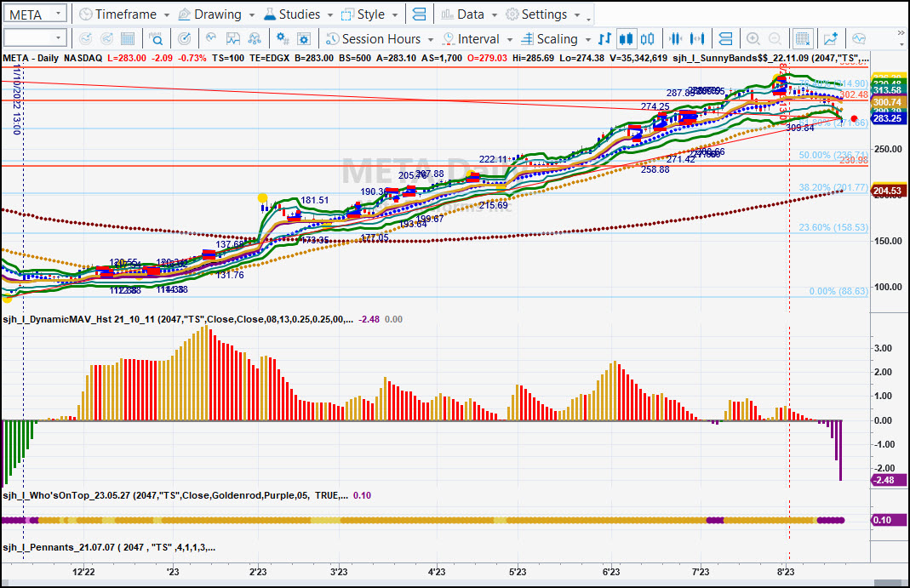This screenshot has height=588, width=910.
Task: Open the META symbol dropdown
Action: [x=59, y=14]
